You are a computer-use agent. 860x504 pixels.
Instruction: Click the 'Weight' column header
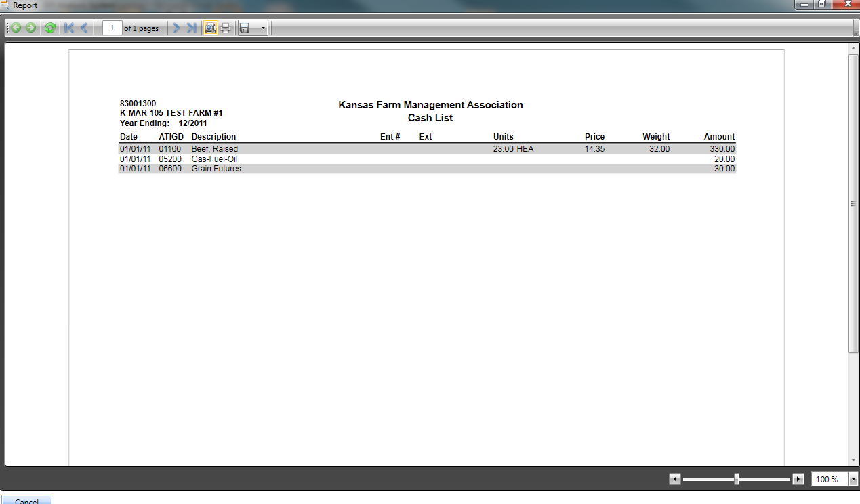point(657,137)
